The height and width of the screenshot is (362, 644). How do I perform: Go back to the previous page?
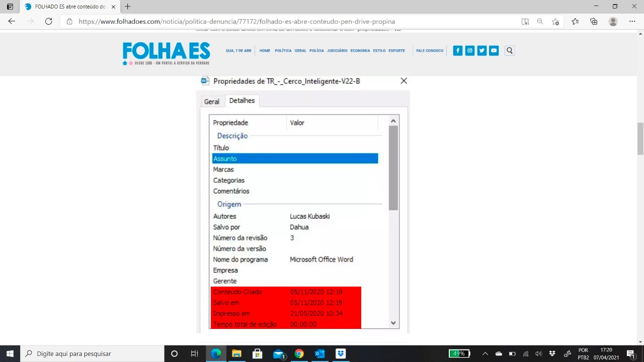click(x=12, y=21)
